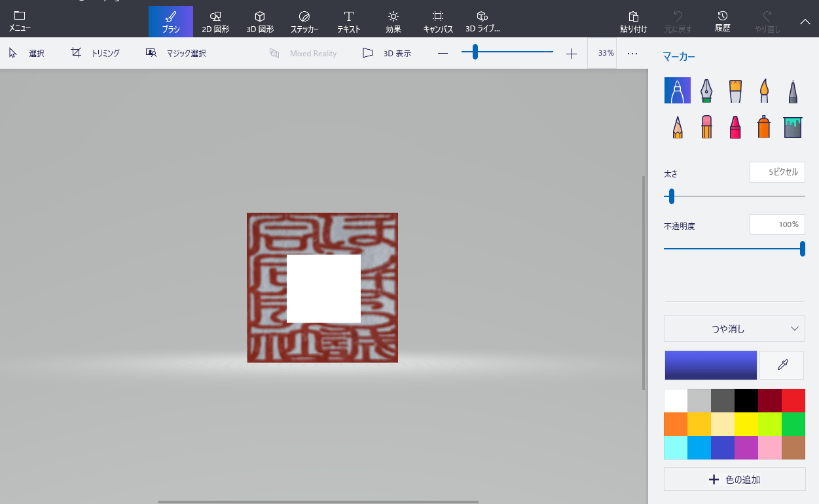Select the marker brush

coord(678,90)
